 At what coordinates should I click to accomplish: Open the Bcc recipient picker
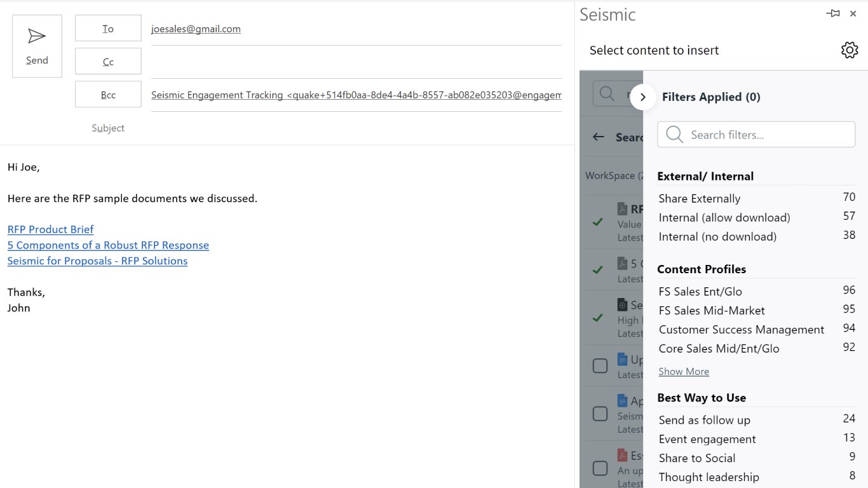[108, 95]
